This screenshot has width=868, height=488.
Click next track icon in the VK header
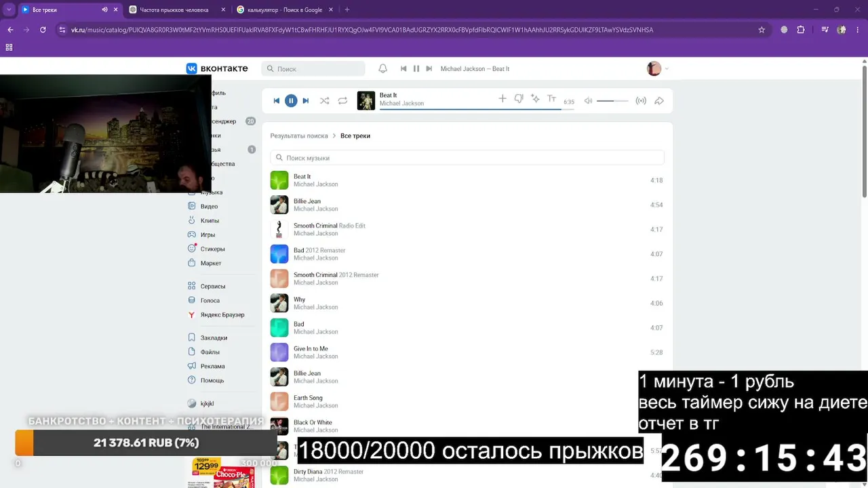[429, 68]
